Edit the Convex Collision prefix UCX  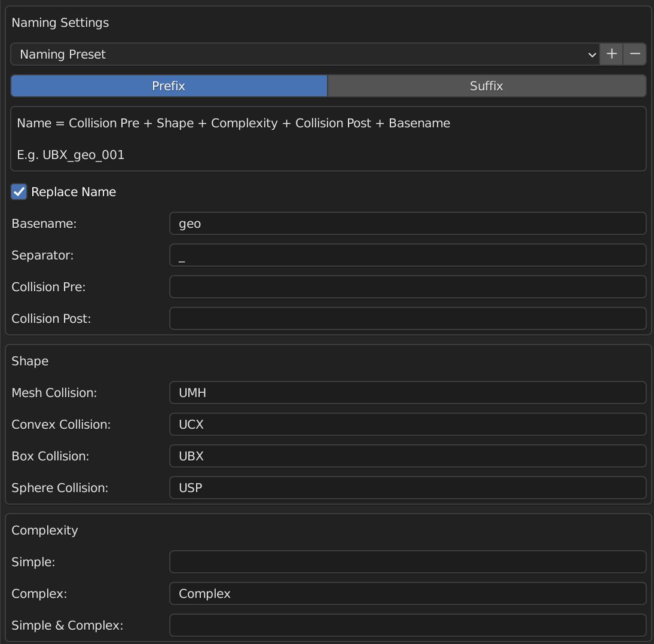[408, 424]
